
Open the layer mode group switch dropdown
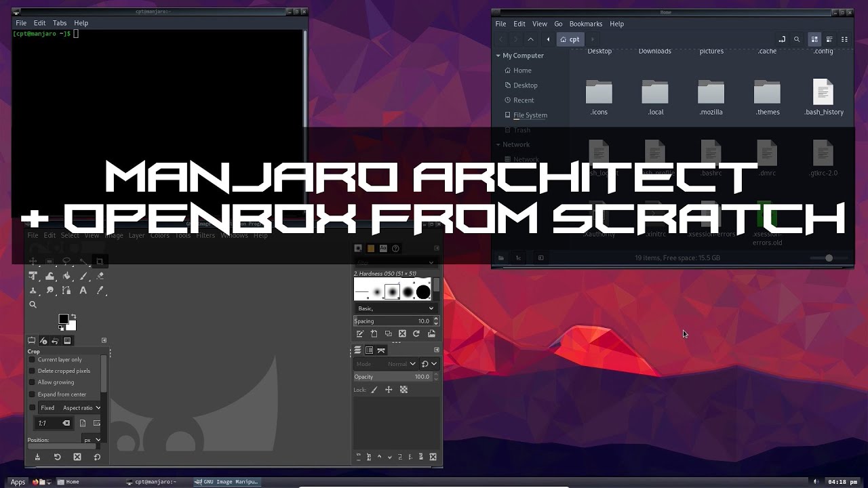[429, 364]
